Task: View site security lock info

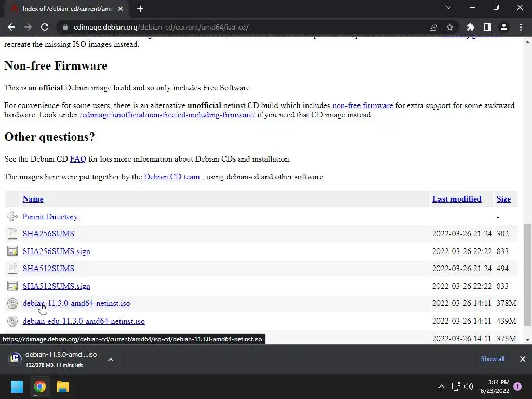Action: pos(65,27)
